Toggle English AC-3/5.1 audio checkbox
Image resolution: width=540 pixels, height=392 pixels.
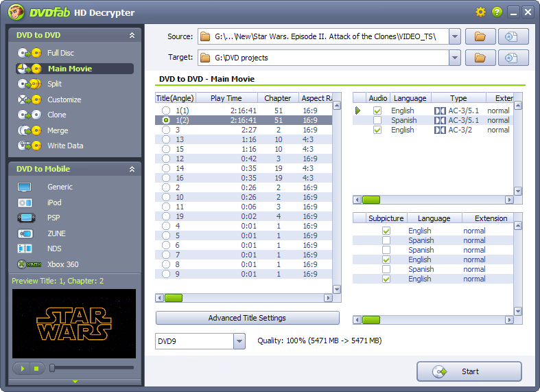pyautogui.click(x=377, y=111)
